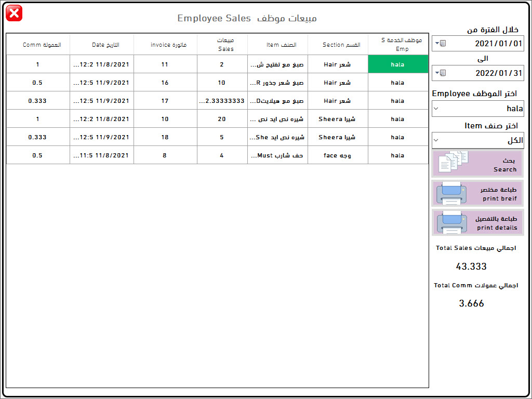Click Hair شعر section in invoice 11 row
This screenshot has height=399, width=532.
(338, 64)
